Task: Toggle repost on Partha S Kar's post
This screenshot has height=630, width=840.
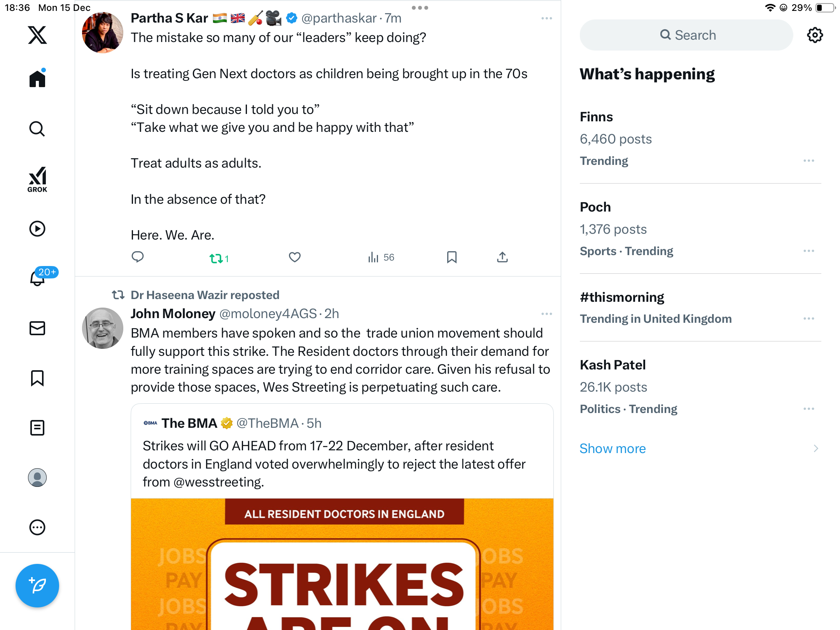Action: pos(216,258)
